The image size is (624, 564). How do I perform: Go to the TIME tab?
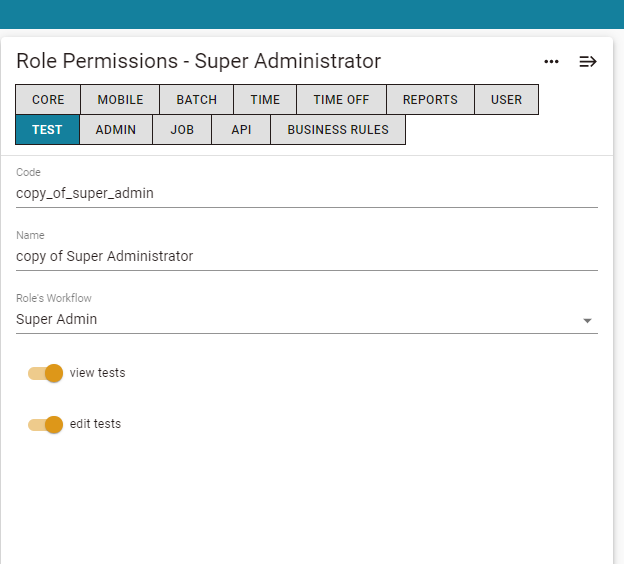coord(265,100)
